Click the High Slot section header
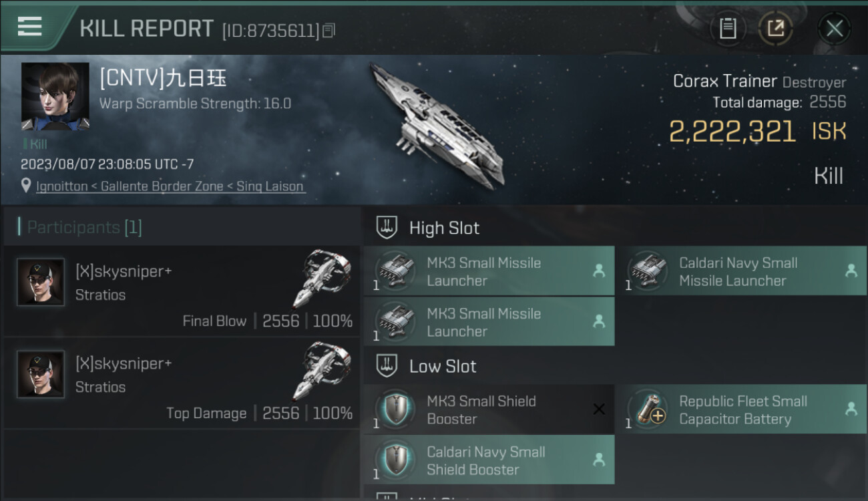 [x=444, y=228]
